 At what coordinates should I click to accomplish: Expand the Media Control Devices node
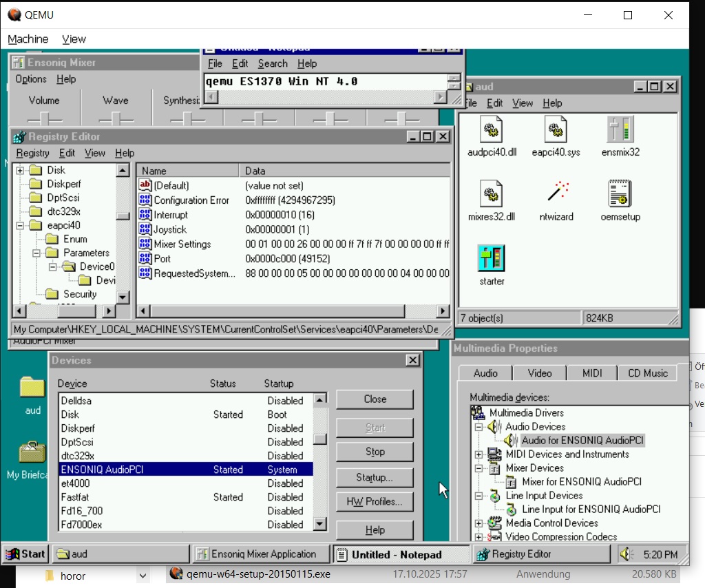[x=478, y=523]
